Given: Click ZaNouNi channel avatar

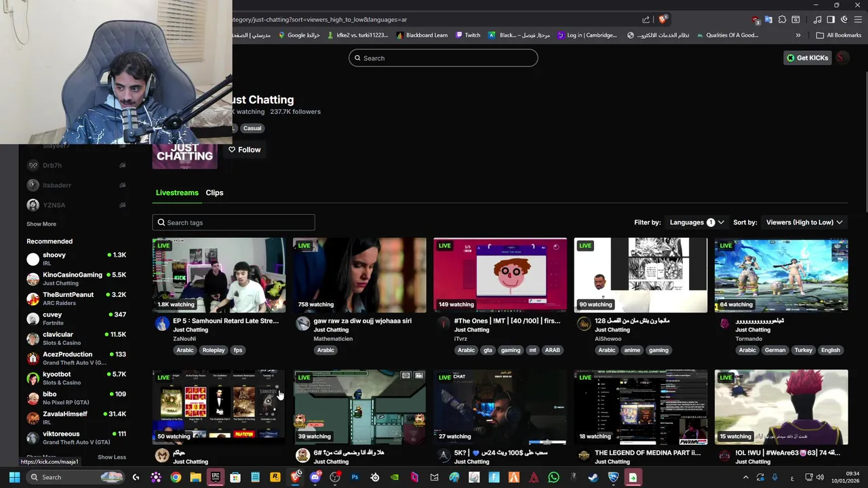Looking at the screenshot, I should (x=162, y=324).
